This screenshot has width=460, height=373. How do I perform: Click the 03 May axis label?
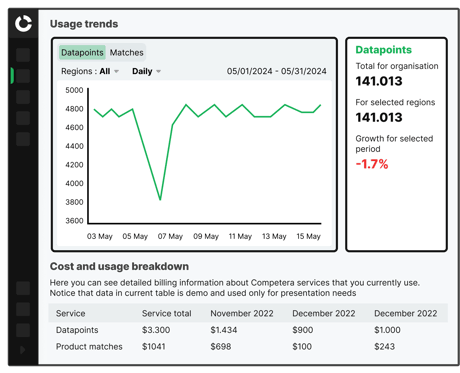pos(100,236)
